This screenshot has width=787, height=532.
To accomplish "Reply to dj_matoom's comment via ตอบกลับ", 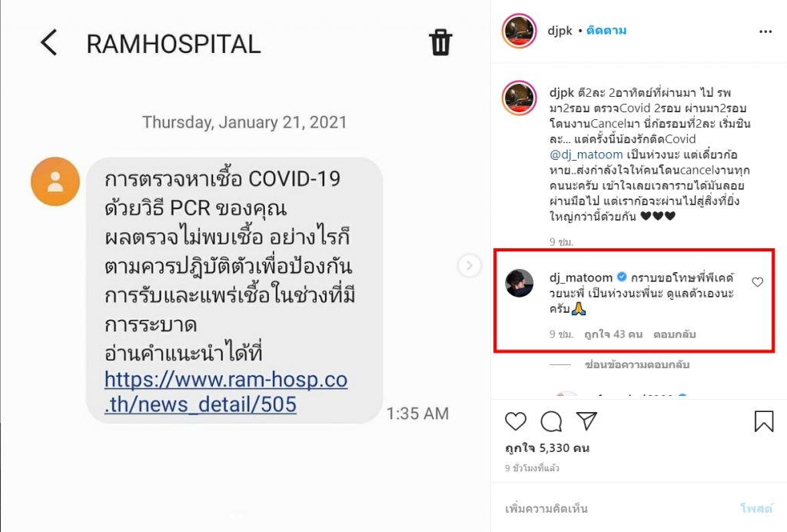I will (x=675, y=334).
